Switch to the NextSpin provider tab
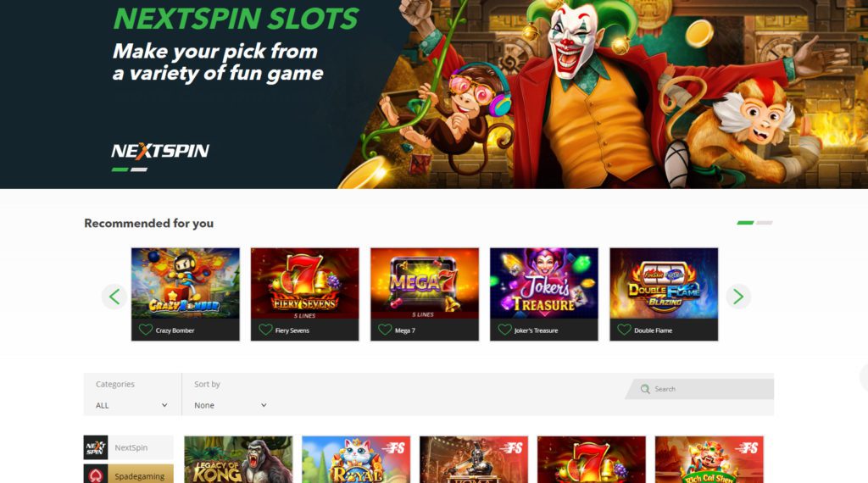 coord(129,447)
